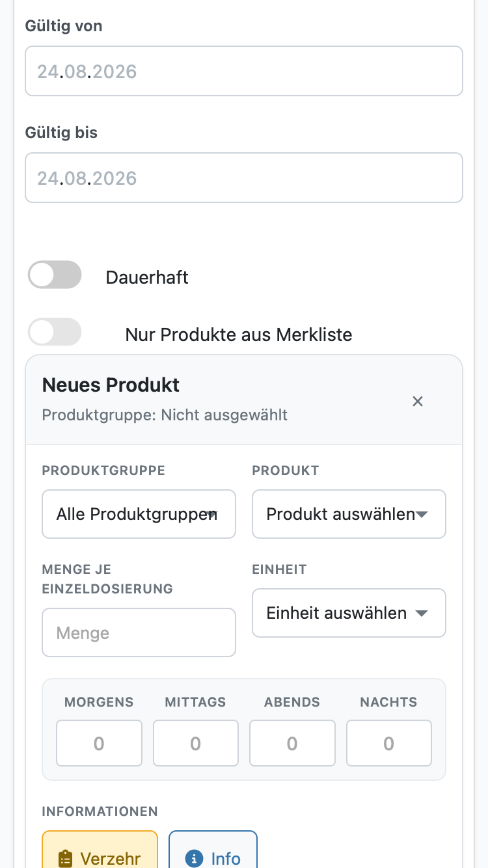488x868 pixels.
Task: Click the Abends dosage field
Action: tap(292, 743)
